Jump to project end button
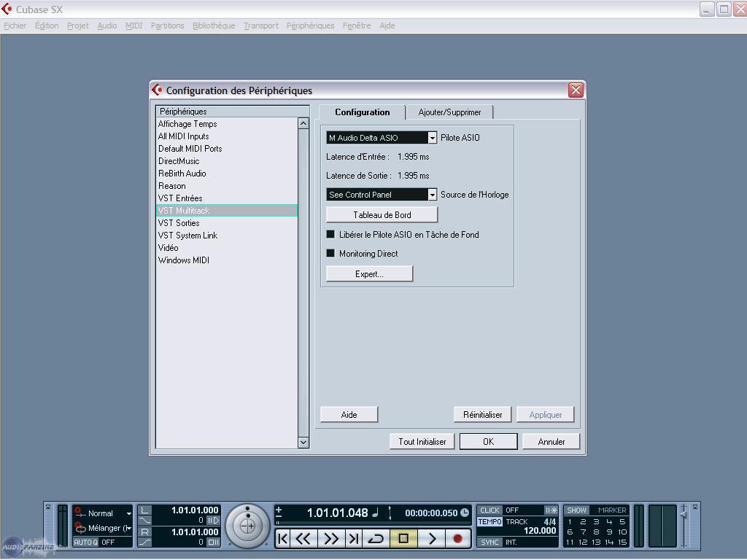Image resolution: width=747 pixels, height=560 pixels. pos(354,539)
